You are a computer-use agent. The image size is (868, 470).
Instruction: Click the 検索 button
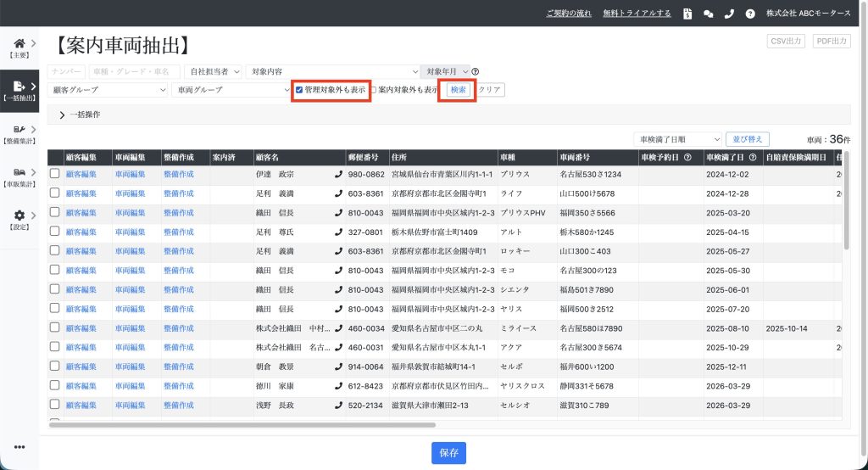[457, 89]
